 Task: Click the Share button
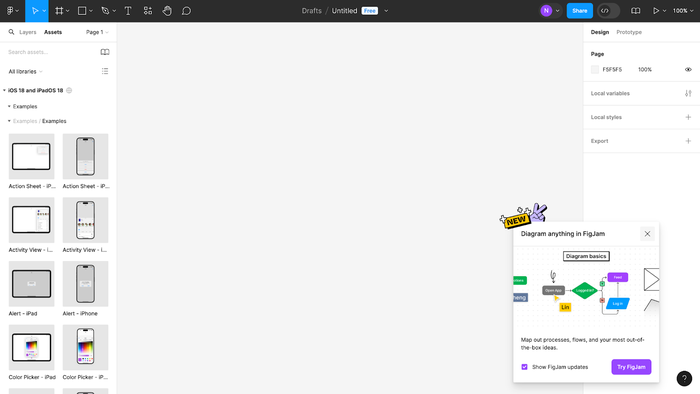(x=579, y=11)
